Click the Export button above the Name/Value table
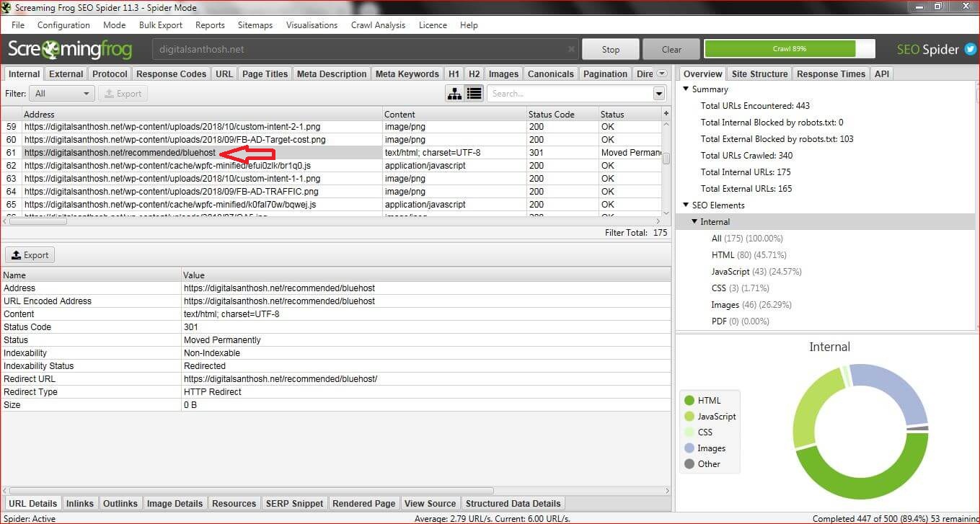Viewport: 980px width, 524px height. (x=30, y=255)
